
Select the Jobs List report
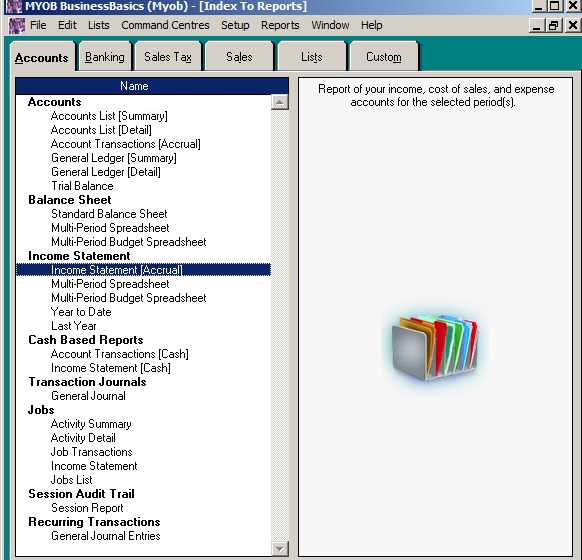(71, 480)
